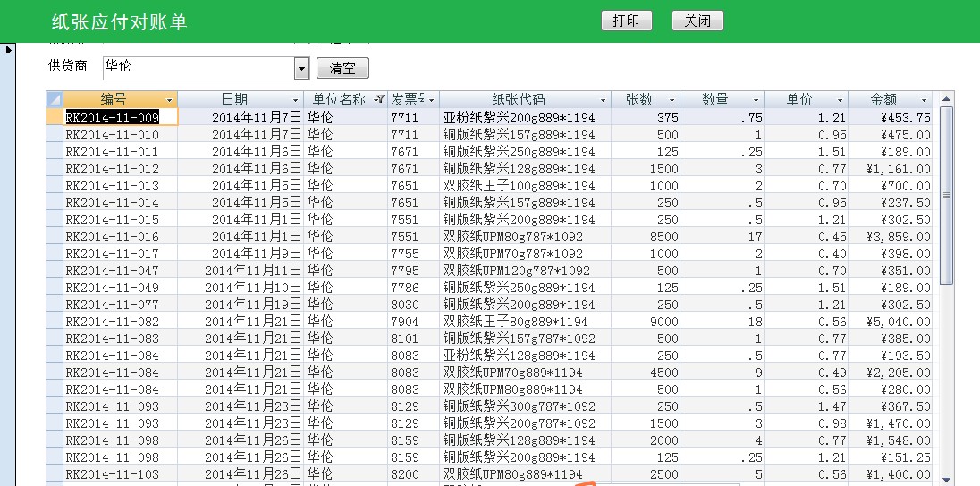The height and width of the screenshot is (486, 980).
Task: Click the amount ¥151.25
Action: pyautogui.click(x=891, y=457)
